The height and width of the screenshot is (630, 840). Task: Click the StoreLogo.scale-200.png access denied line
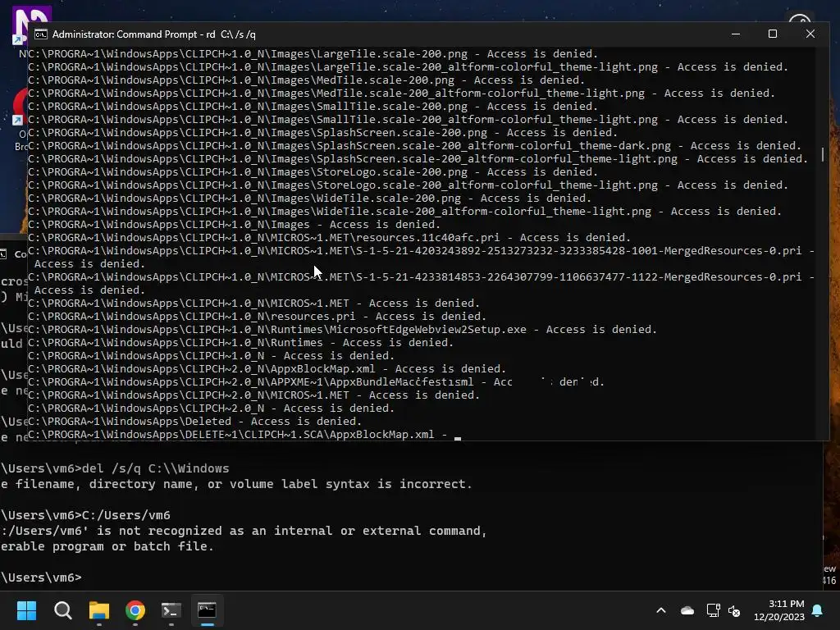tap(313, 172)
